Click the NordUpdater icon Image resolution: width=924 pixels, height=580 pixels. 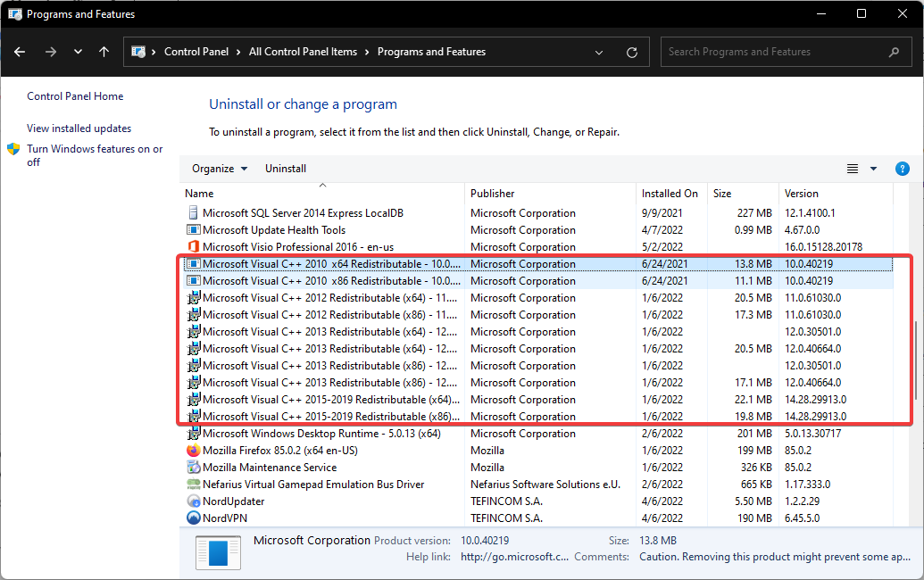tap(193, 501)
